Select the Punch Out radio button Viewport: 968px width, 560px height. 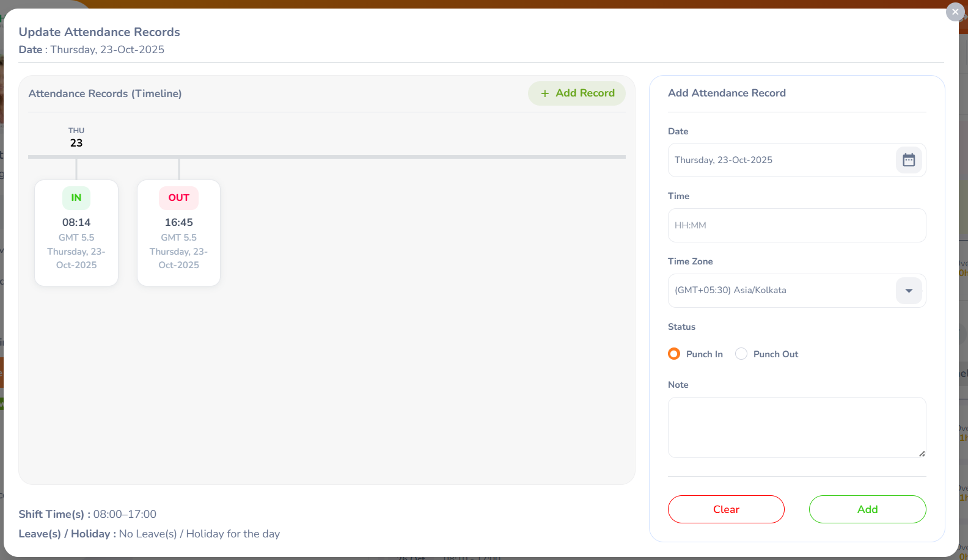(741, 354)
